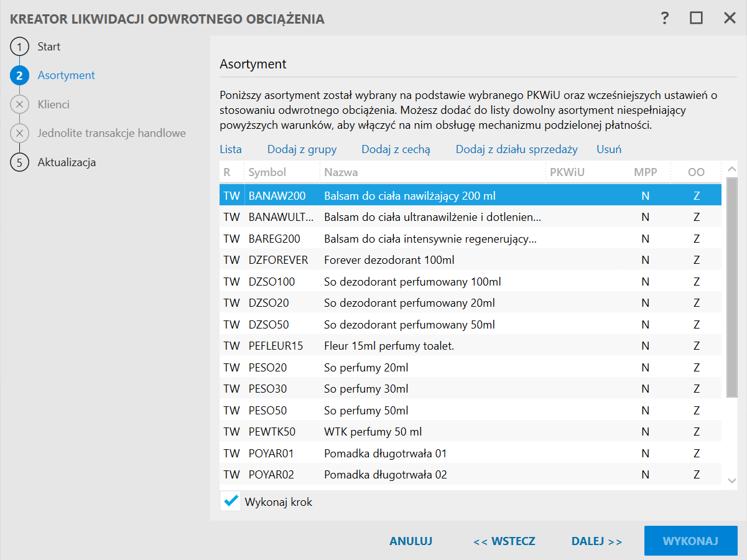The image size is (747, 560).
Task: Click the WYKONAJ button
Action: click(x=691, y=541)
